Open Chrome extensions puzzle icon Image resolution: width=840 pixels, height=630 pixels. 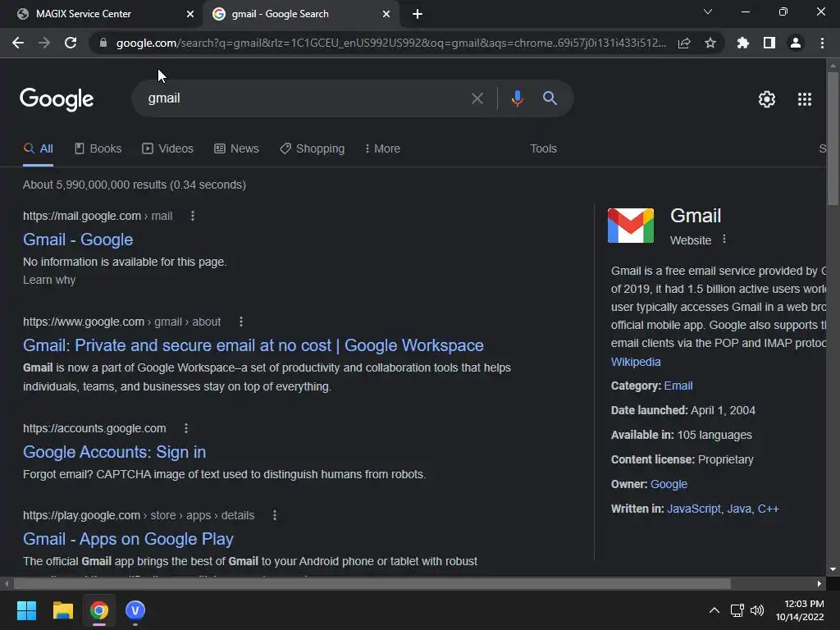[742, 43]
